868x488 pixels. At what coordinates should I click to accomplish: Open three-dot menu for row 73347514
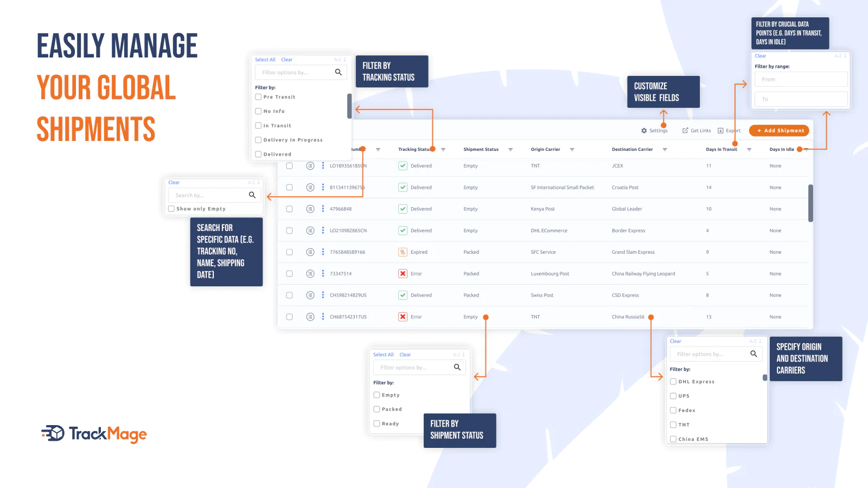click(323, 274)
